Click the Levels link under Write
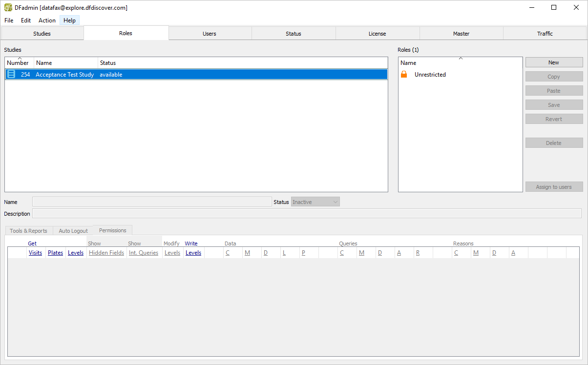The image size is (588, 365). point(193,253)
